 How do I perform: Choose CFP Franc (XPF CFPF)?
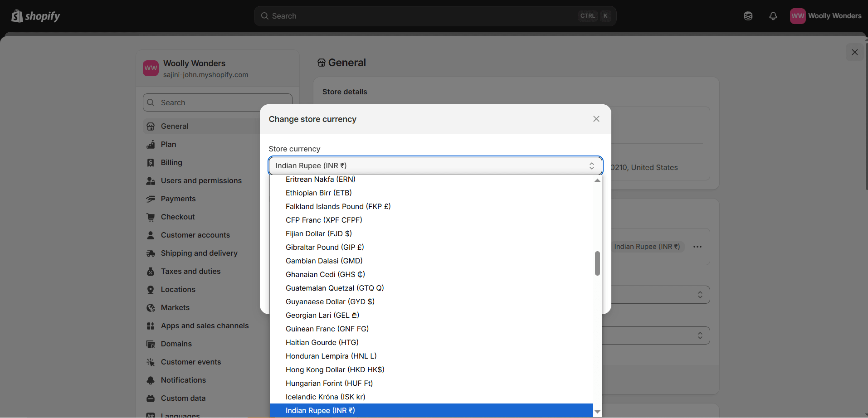click(x=431, y=220)
